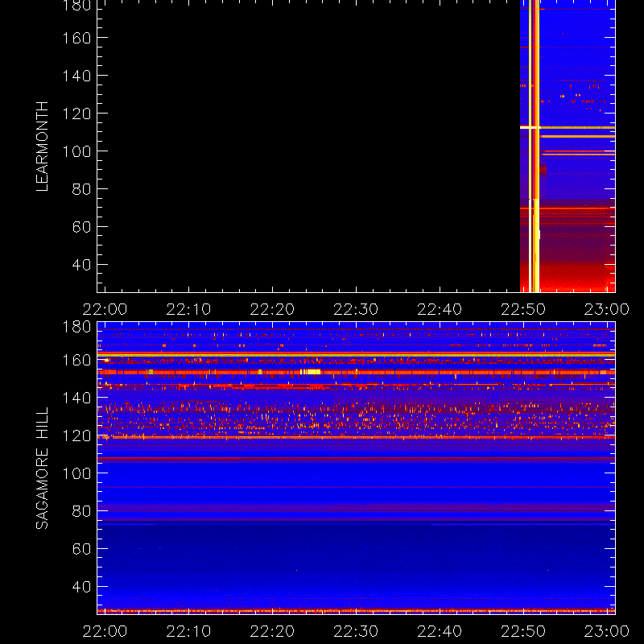The height and width of the screenshot is (644, 644).
Task: Click 22:00 under the Sagamore Hill plot
Action: (x=105, y=631)
